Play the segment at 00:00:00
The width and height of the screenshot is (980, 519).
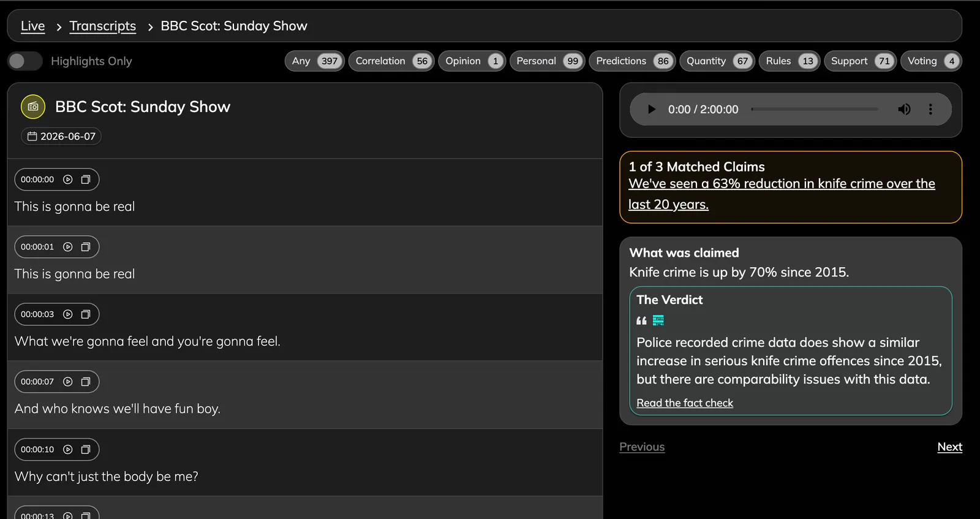pyautogui.click(x=68, y=180)
